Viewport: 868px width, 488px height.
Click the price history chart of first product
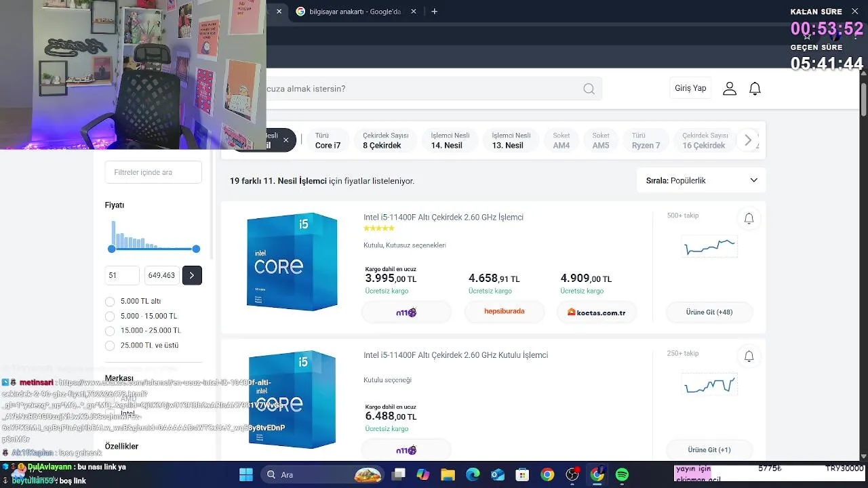pos(709,246)
